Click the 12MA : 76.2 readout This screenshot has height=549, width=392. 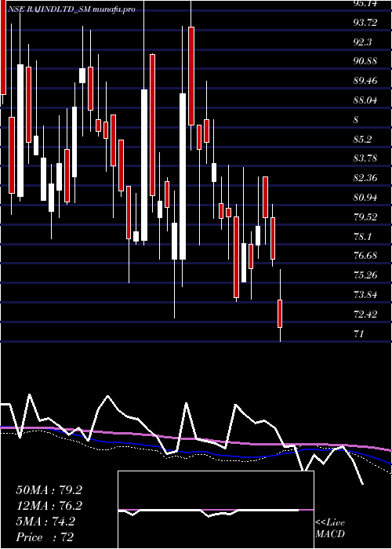49,506
